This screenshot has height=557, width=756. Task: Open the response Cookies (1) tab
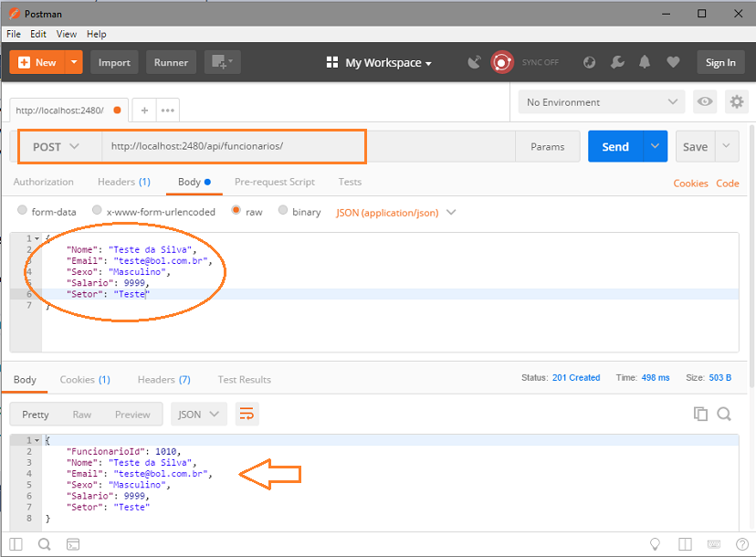pyautogui.click(x=85, y=380)
